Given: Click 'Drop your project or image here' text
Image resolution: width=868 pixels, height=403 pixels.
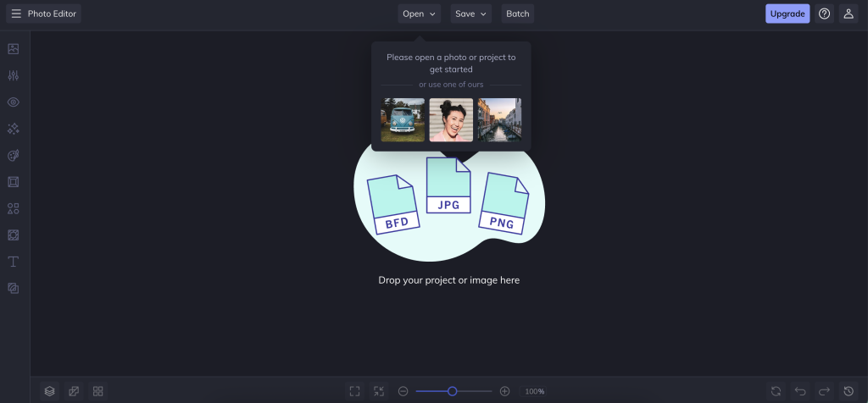Looking at the screenshot, I should point(449,280).
